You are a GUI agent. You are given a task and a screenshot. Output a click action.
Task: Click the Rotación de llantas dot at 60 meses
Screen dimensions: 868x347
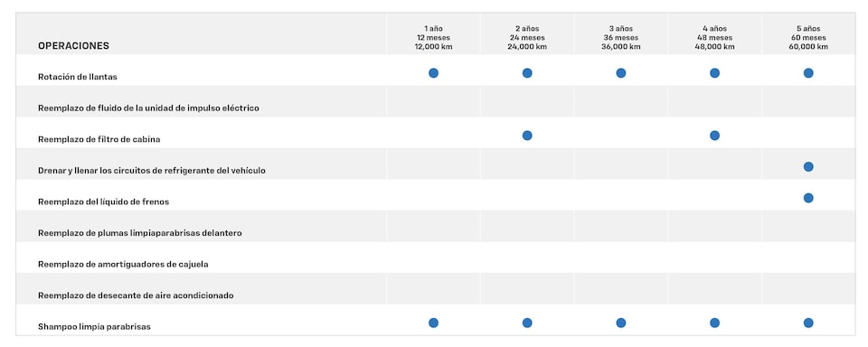808,73
